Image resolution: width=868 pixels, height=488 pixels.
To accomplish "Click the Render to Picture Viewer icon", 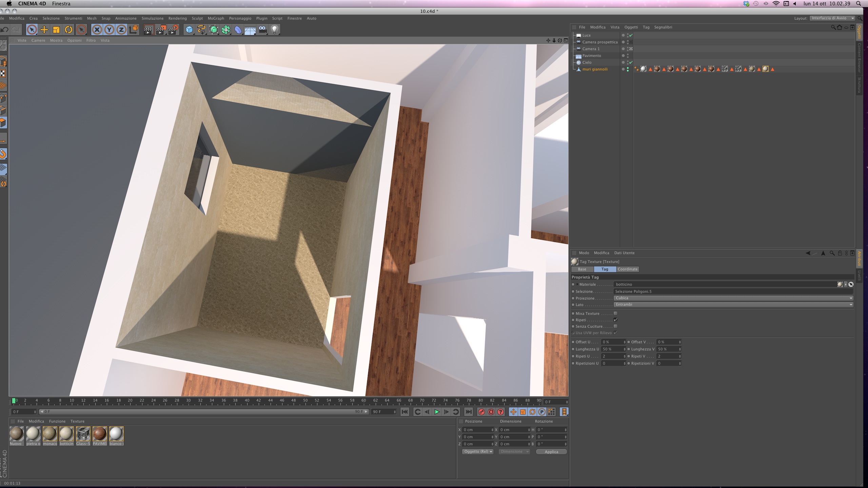I will pos(161,30).
